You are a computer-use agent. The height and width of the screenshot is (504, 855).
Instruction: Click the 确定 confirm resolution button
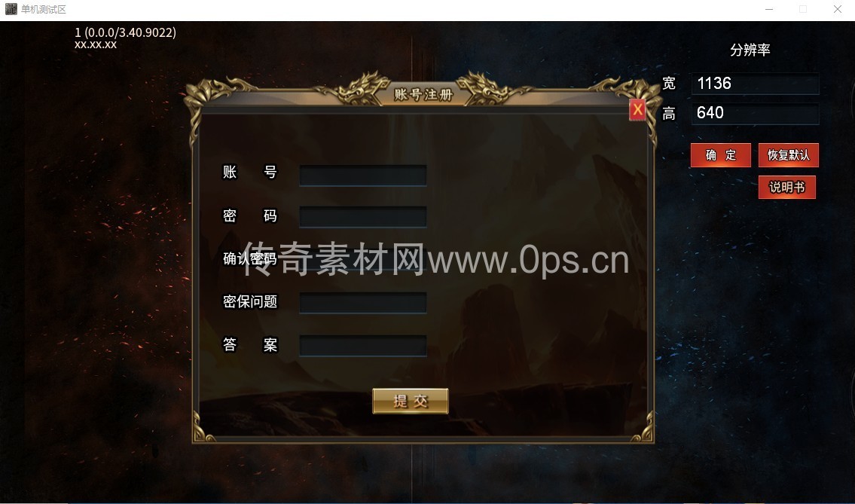720,155
